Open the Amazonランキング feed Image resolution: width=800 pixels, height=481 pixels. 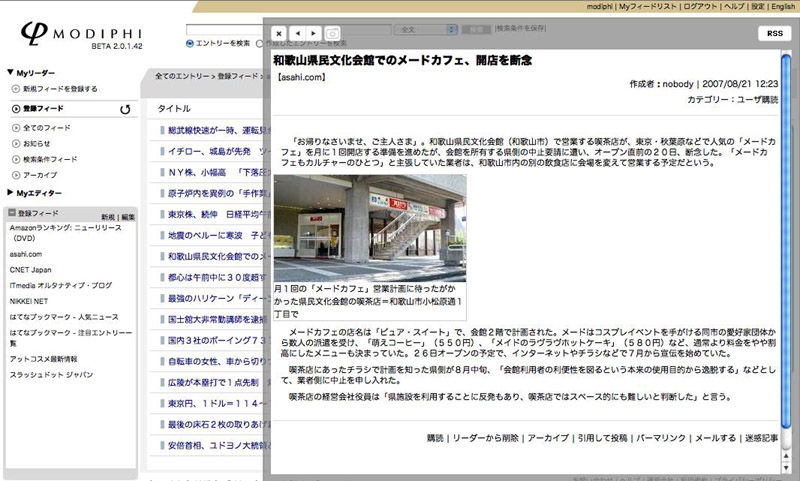pos(65,233)
